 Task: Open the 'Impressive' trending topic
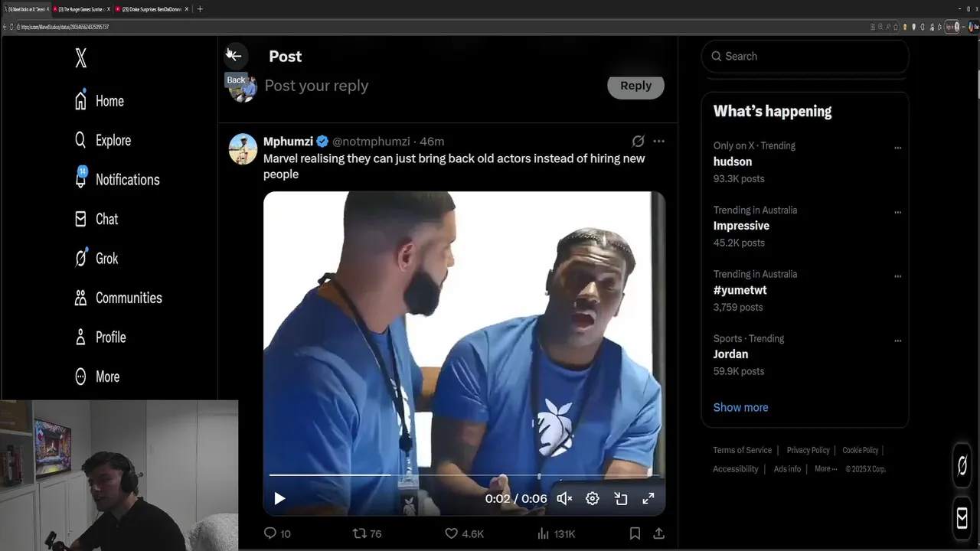pyautogui.click(x=741, y=226)
